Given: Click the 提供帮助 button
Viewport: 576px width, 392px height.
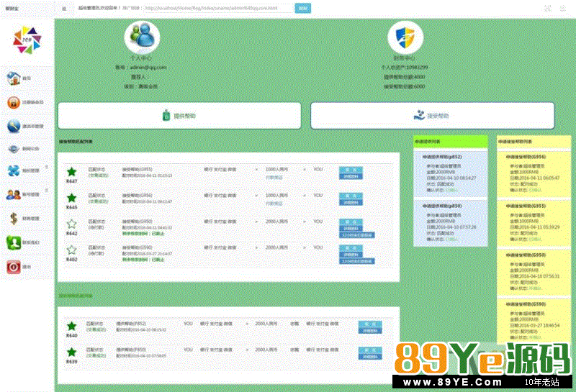Looking at the screenshot, I should click(179, 115).
